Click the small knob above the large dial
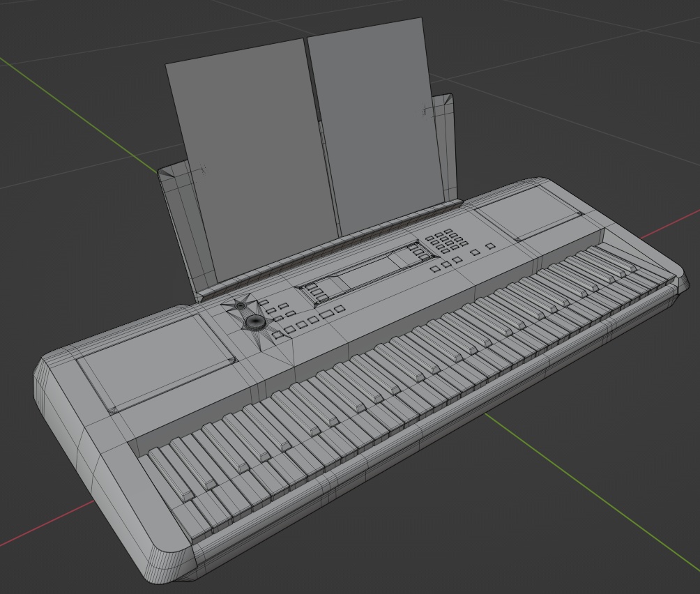The width and height of the screenshot is (700, 594). pyautogui.click(x=241, y=305)
